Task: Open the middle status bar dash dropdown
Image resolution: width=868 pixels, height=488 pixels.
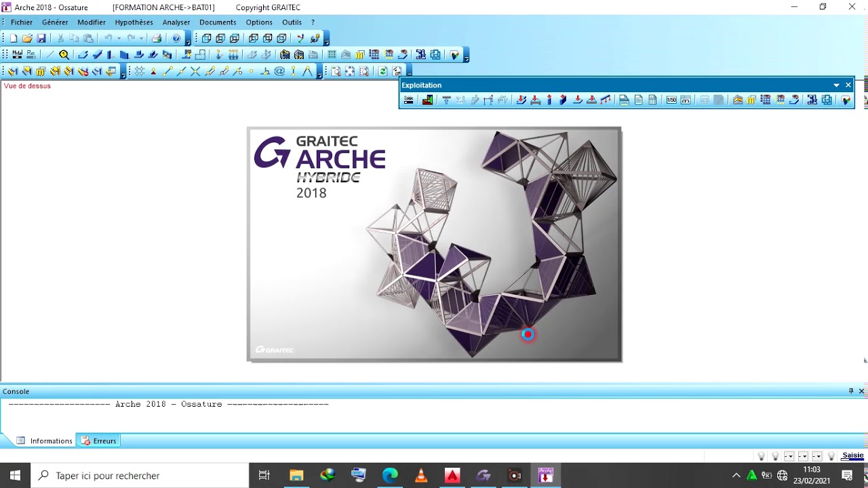Action: [803, 456]
